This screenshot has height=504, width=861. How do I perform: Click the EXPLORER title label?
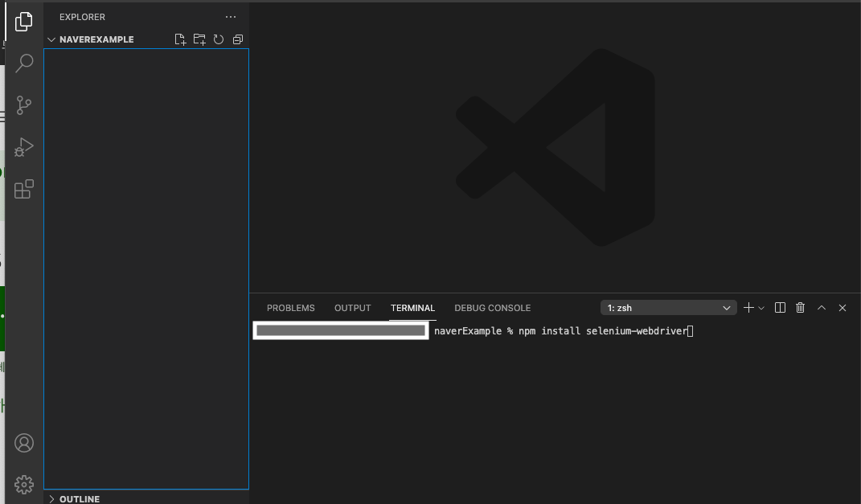(x=82, y=17)
